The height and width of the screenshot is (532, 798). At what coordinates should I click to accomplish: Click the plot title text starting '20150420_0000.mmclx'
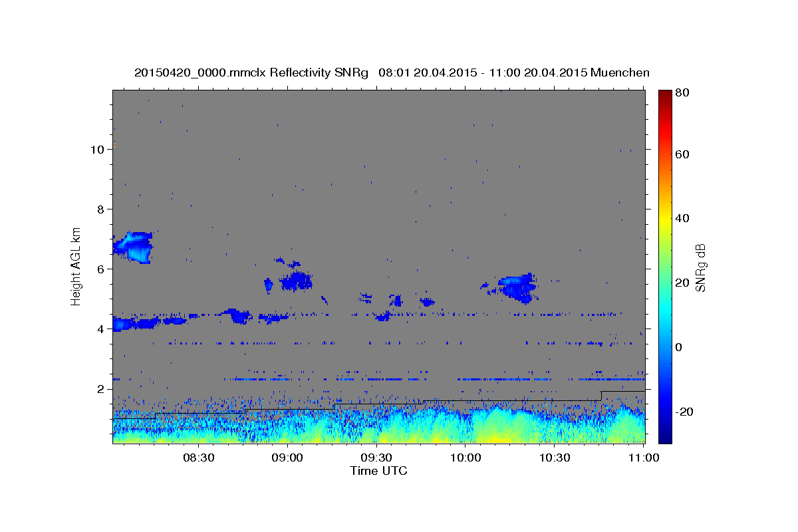pos(392,72)
